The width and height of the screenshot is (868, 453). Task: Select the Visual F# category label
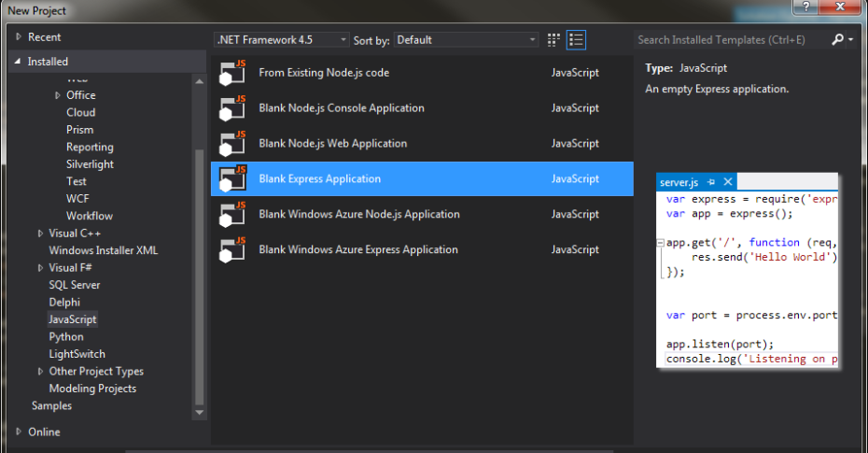click(70, 267)
